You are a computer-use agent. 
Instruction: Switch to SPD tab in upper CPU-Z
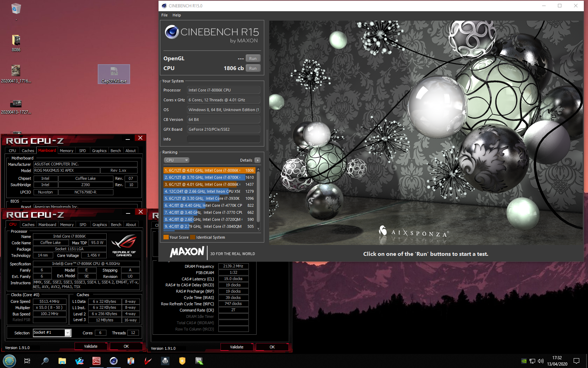pos(83,151)
